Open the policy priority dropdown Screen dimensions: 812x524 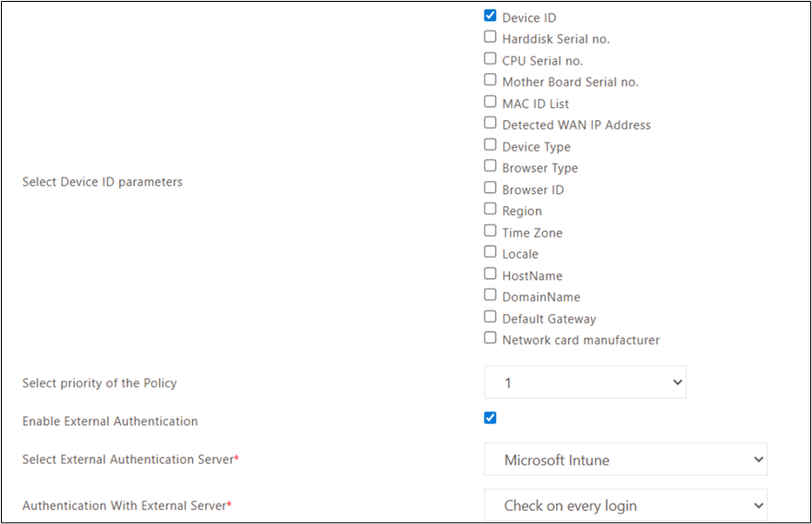pyautogui.click(x=585, y=383)
